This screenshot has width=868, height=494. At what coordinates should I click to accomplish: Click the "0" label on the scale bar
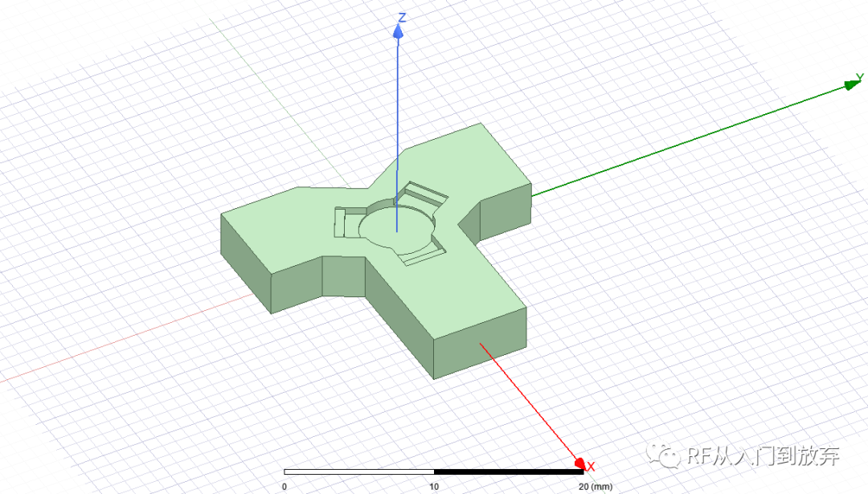pyautogui.click(x=285, y=487)
